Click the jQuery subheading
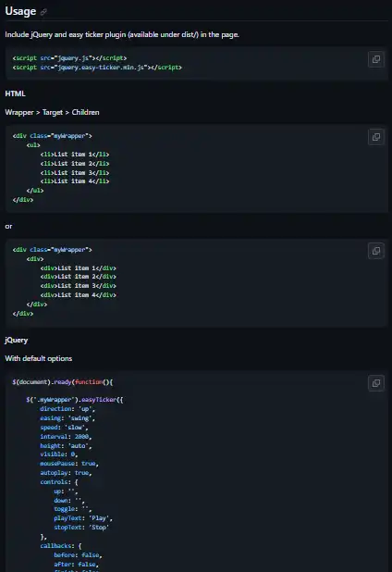The image size is (392, 572). 17,341
